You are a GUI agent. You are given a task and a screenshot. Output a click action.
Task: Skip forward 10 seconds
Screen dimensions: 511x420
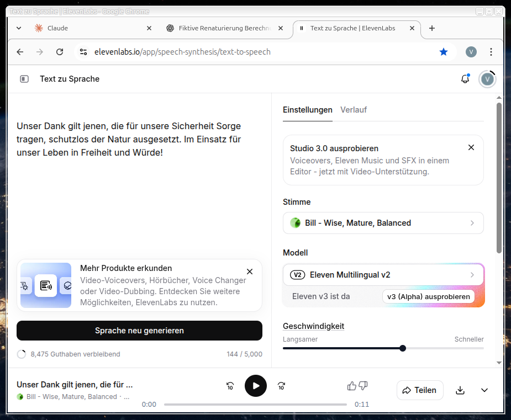[x=281, y=386]
